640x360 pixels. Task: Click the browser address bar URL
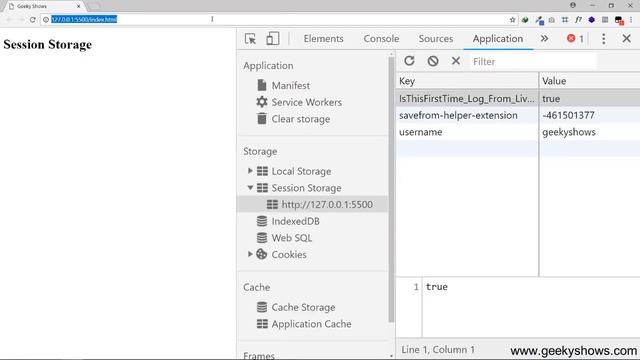pos(84,19)
